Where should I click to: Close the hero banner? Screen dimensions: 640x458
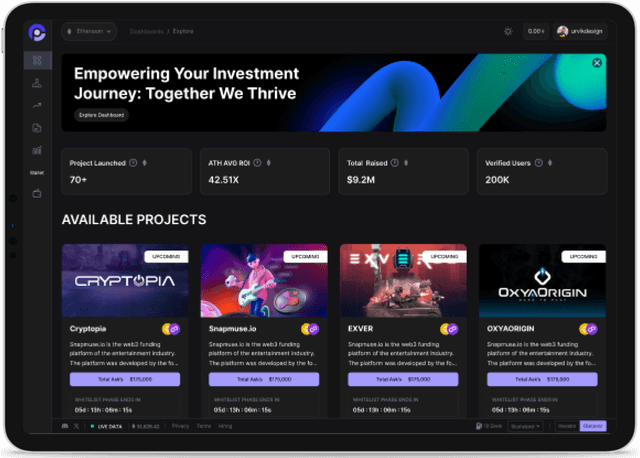(597, 62)
